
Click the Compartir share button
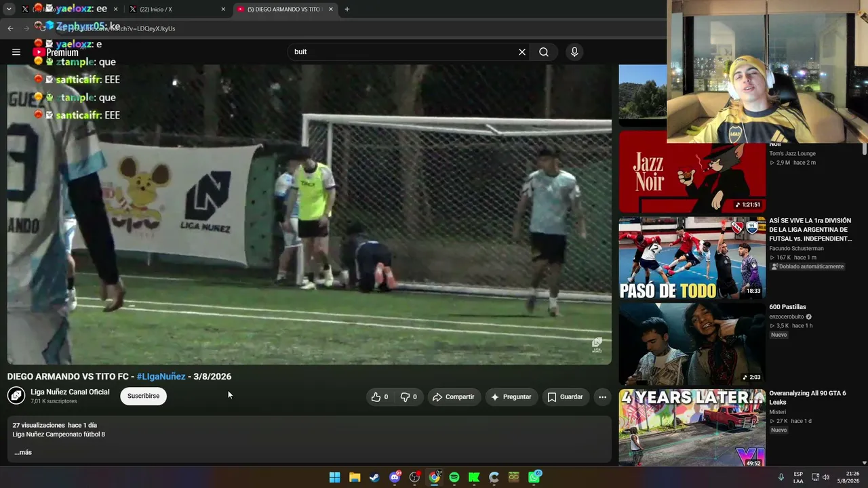coord(454,397)
